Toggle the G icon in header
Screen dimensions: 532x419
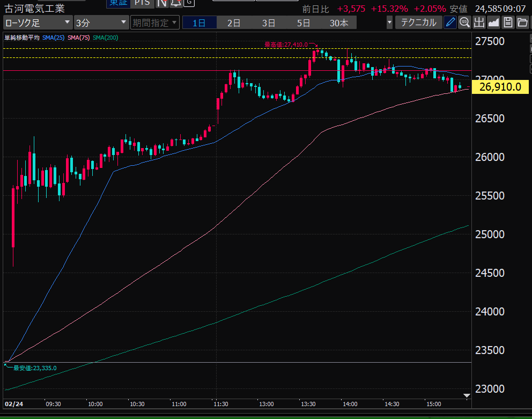pyautogui.click(x=189, y=3)
